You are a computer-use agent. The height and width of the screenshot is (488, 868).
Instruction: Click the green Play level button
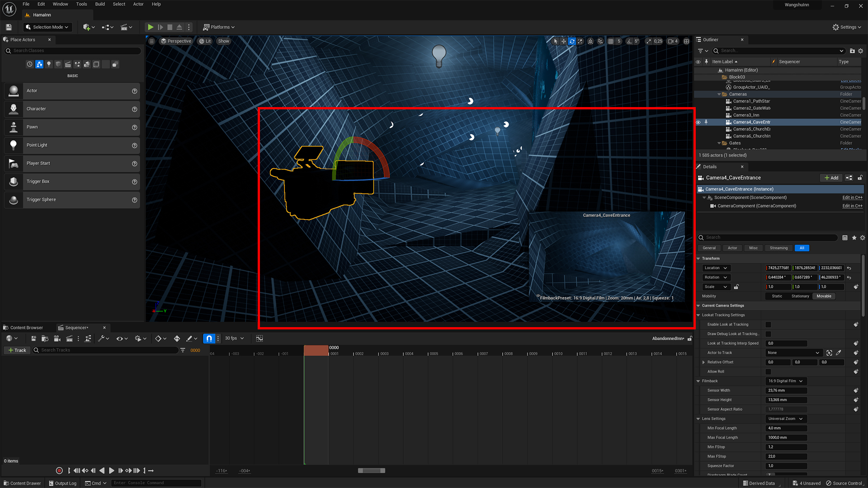pos(151,27)
